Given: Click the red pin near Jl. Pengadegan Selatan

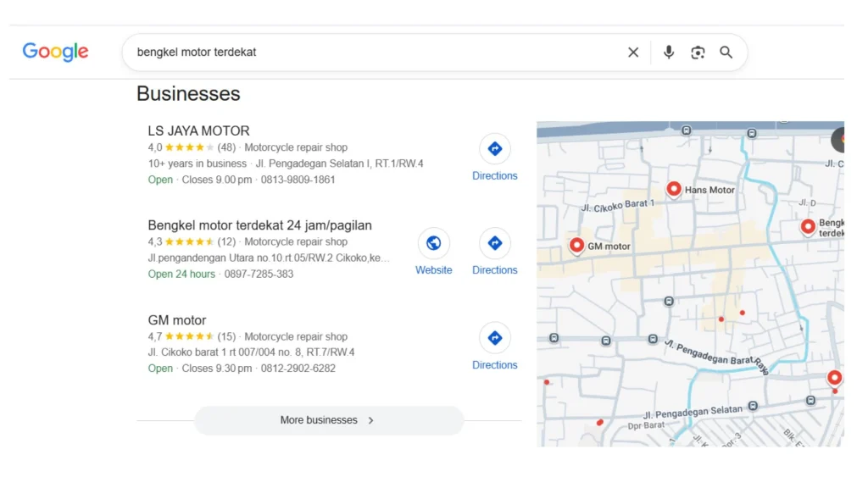Looking at the screenshot, I should point(834,378).
